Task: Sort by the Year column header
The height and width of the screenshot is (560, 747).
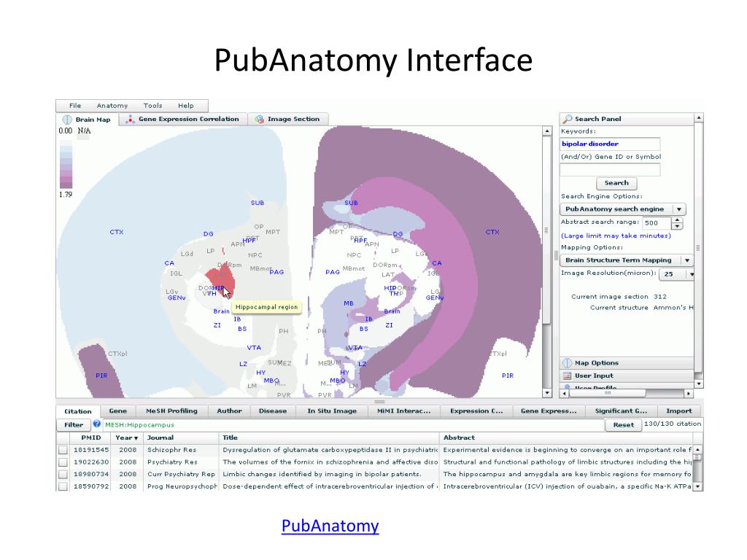Action: click(x=126, y=437)
